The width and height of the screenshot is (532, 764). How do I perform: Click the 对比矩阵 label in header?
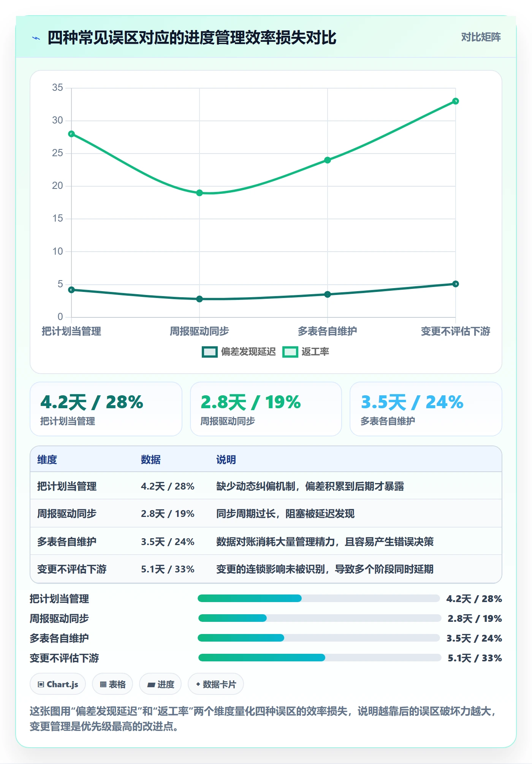pos(481,37)
